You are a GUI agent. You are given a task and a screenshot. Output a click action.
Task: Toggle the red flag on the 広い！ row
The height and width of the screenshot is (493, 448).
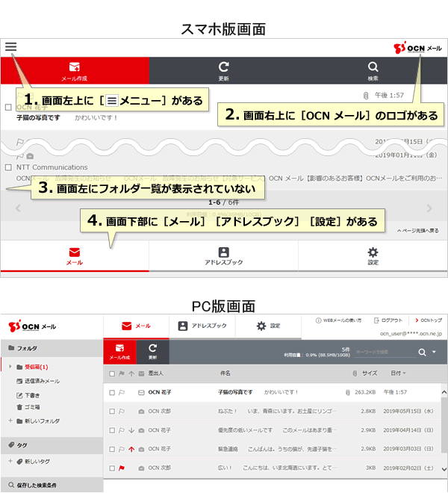click(122, 468)
